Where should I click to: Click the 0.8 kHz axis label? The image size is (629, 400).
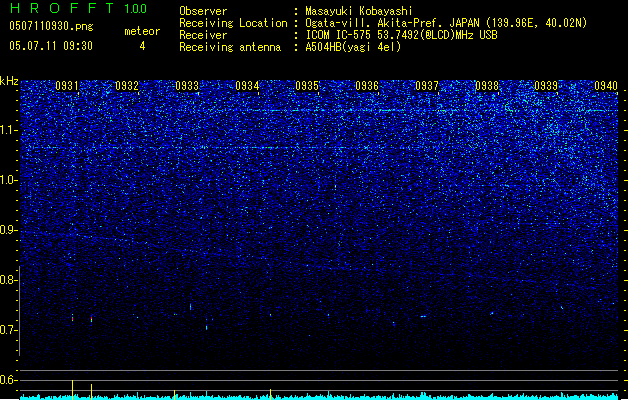click(8, 280)
